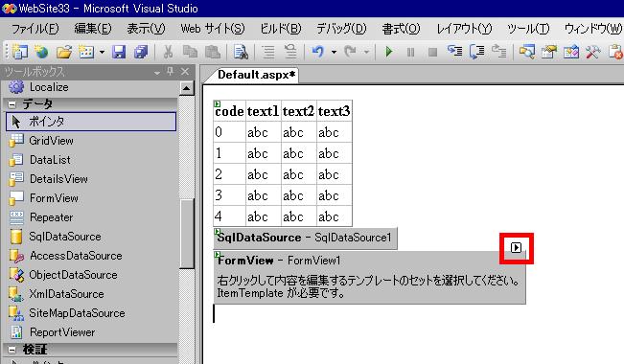This screenshot has height=364, width=624.
Task: Click the text3 column header in GridView
Action: (x=335, y=111)
